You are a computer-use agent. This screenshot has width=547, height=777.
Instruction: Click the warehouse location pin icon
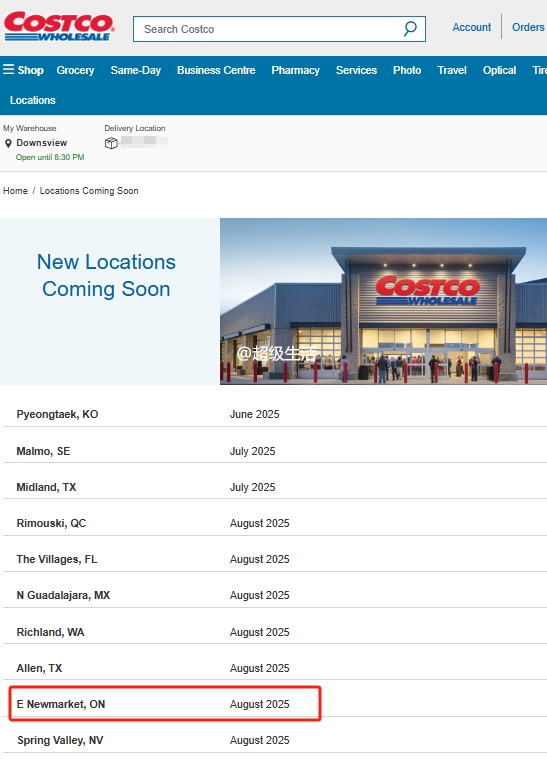coord(8,144)
